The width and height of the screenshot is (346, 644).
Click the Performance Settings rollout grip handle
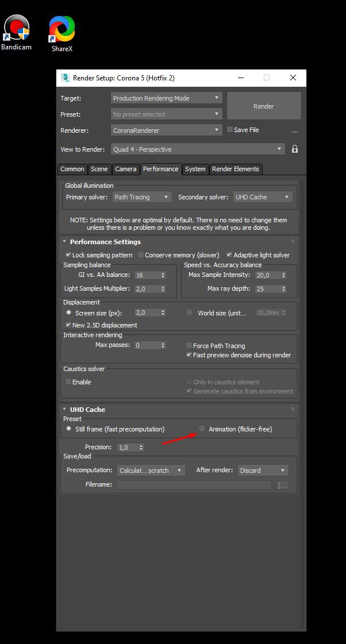pos(293,241)
